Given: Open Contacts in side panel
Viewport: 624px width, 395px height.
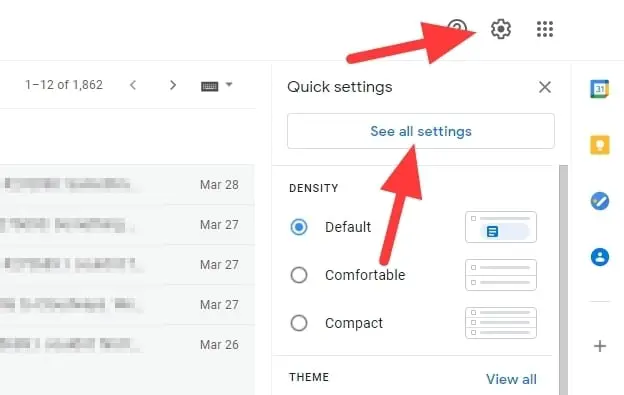Looking at the screenshot, I should click(x=600, y=257).
